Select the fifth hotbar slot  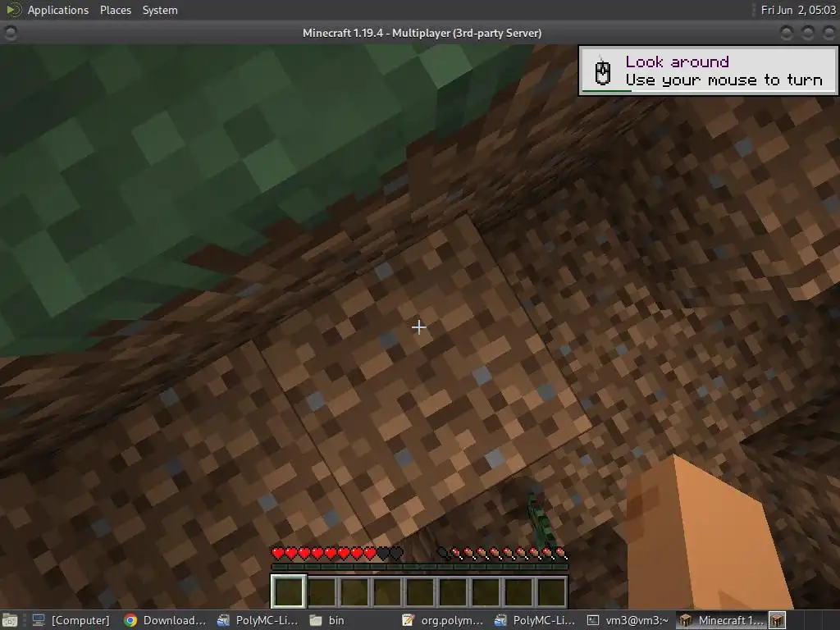click(421, 591)
